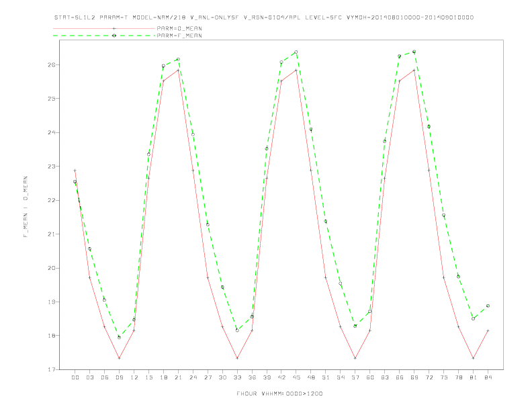The height and width of the screenshot is (411, 532).
Task: Click the y-axis tick value 24
Action: coord(52,132)
